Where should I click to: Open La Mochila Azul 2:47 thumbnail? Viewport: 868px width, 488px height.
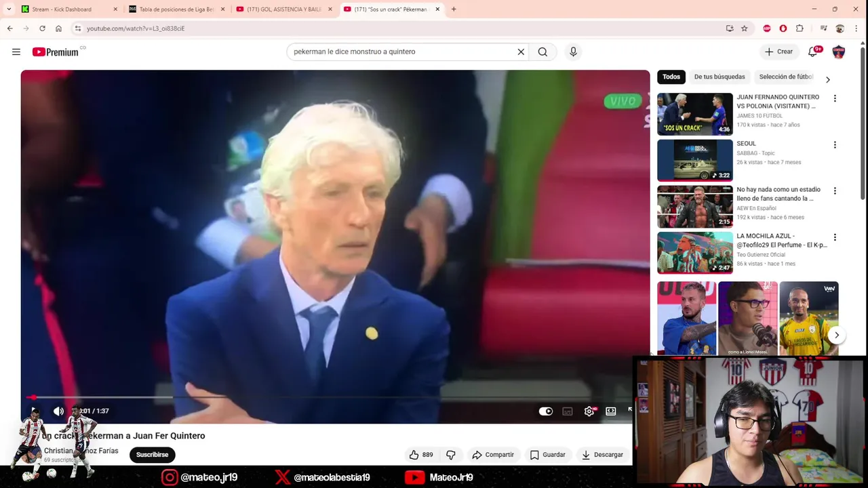[x=695, y=253]
